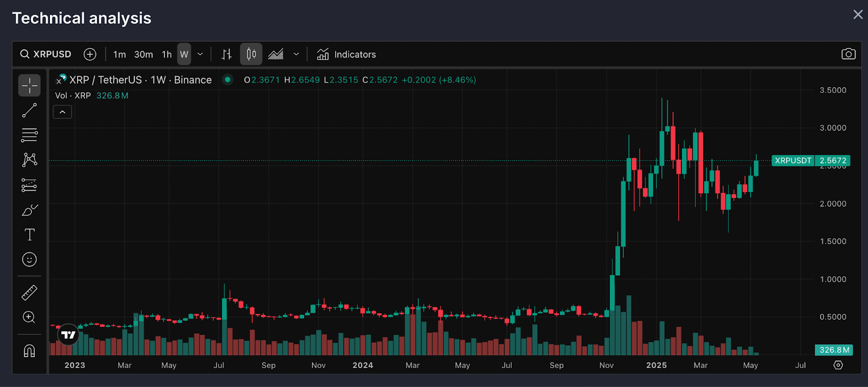Open chart settings gear icon
This screenshot has height=387, width=868.
838,365
